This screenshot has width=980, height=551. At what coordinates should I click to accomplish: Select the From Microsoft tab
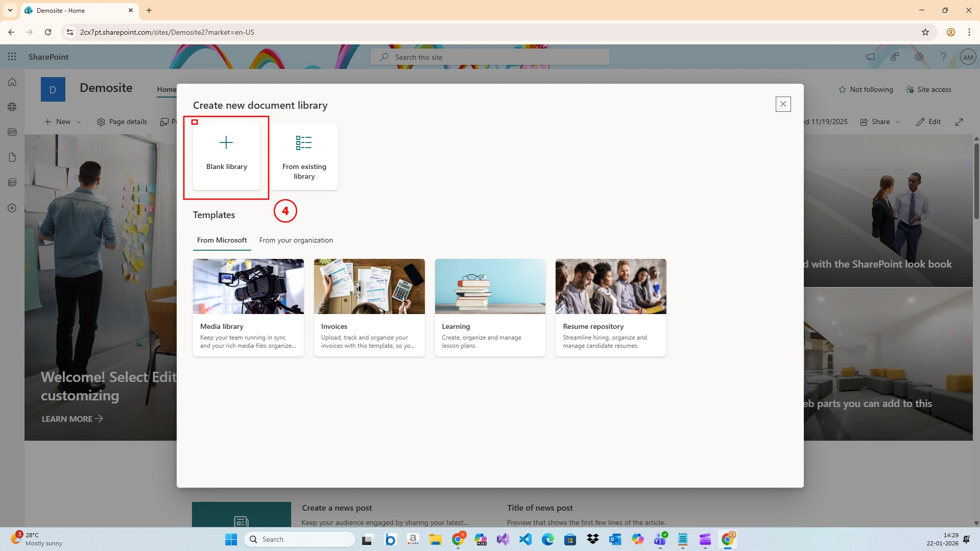tap(222, 240)
